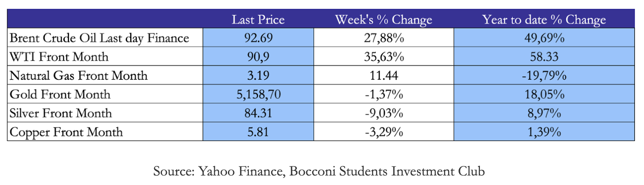
Task: Click Copper year-to-date cell 1,39%
Action: pyautogui.click(x=544, y=131)
